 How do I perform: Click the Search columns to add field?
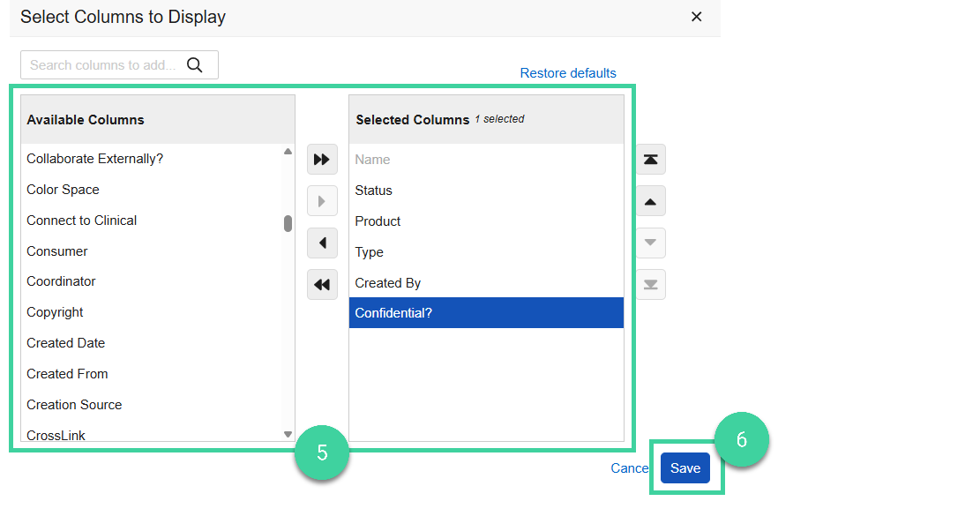[119, 65]
